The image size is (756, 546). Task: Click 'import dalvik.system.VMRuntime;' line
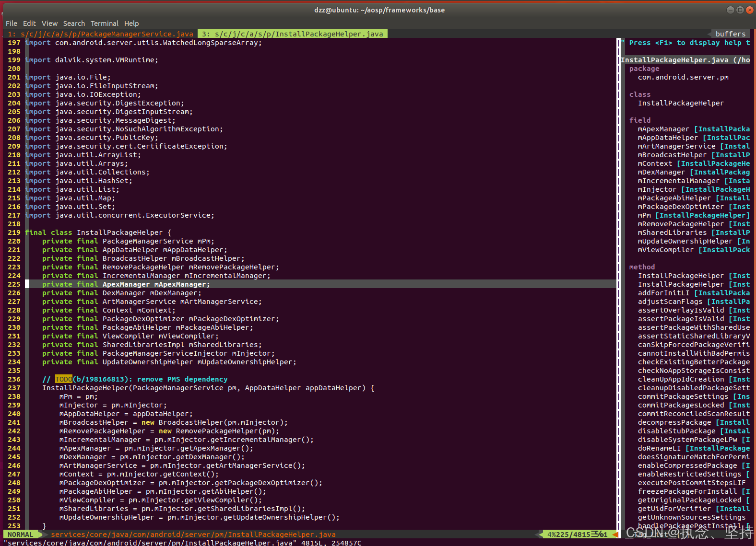[92, 60]
